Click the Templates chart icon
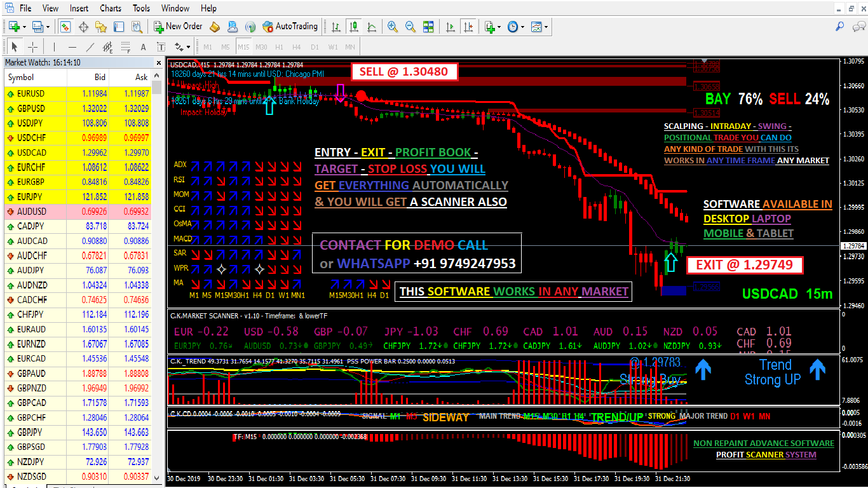868x488 pixels. tap(536, 27)
